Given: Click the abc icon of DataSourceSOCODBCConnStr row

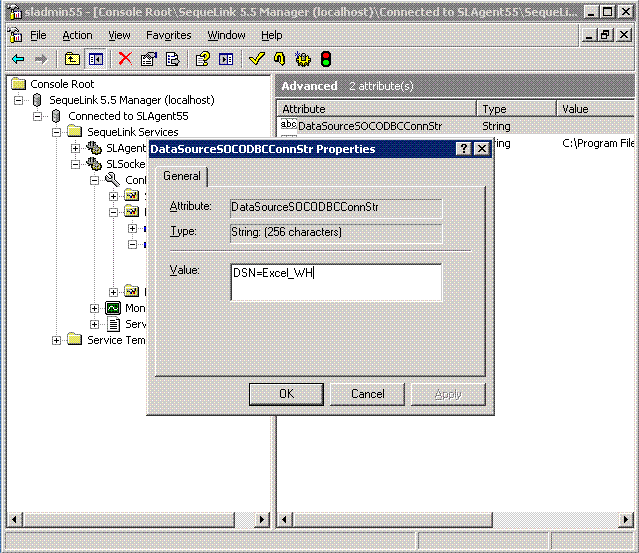Looking at the screenshot, I should 289,125.
